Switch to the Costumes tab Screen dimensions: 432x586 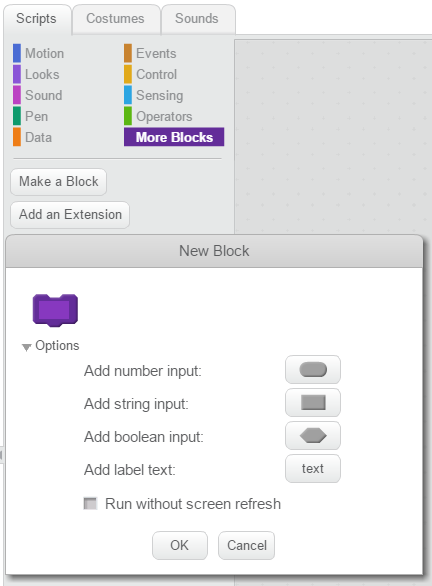(x=115, y=19)
